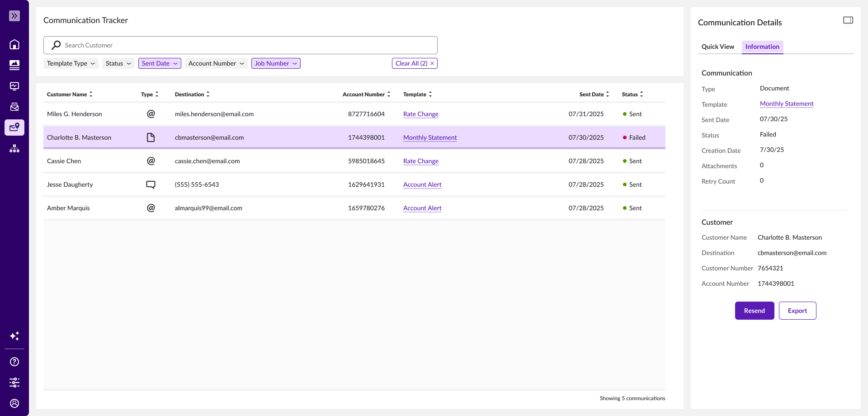Click sent date 07/31/2025

[x=586, y=114]
